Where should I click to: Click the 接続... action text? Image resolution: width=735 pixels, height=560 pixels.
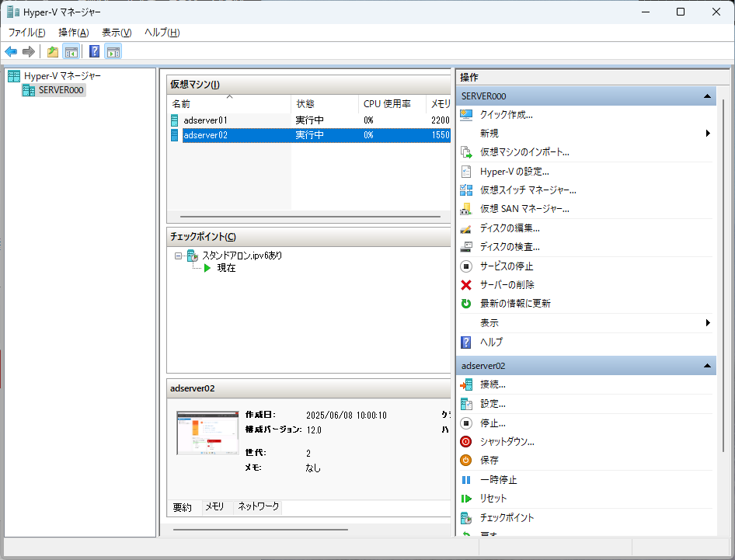click(x=493, y=384)
